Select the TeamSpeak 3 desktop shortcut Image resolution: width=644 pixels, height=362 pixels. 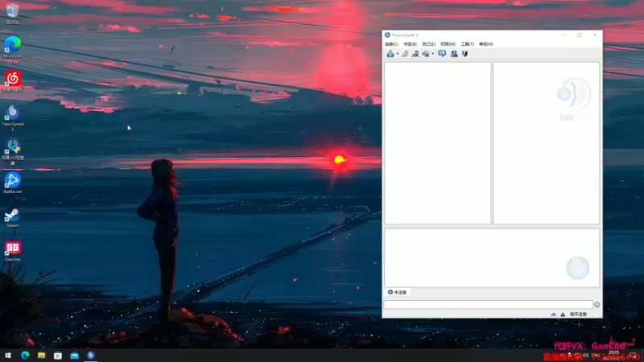(12, 118)
